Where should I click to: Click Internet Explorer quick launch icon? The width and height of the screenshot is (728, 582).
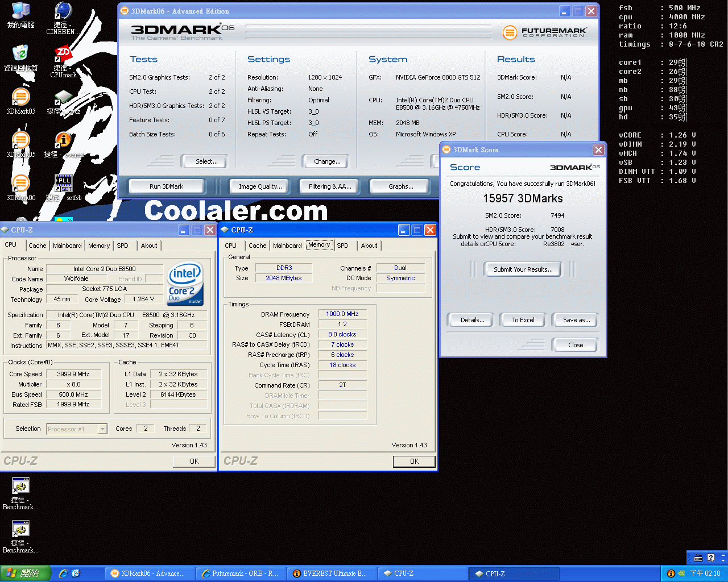pos(63,573)
